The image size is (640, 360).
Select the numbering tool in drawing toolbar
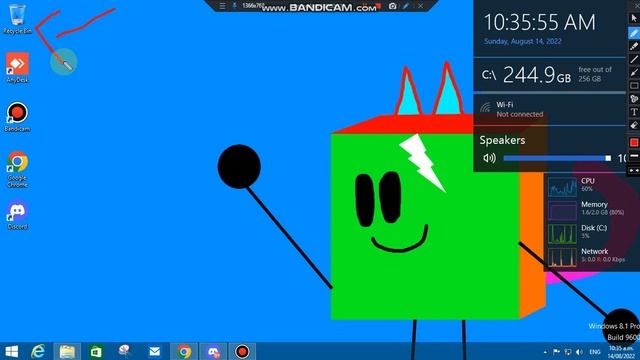[x=634, y=99]
